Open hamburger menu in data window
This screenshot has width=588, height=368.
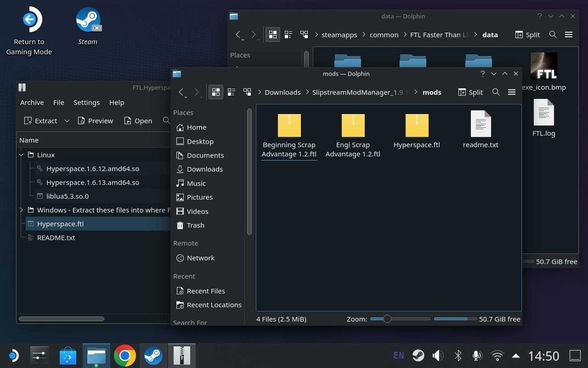pyautogui.click(x=569, y=34)
